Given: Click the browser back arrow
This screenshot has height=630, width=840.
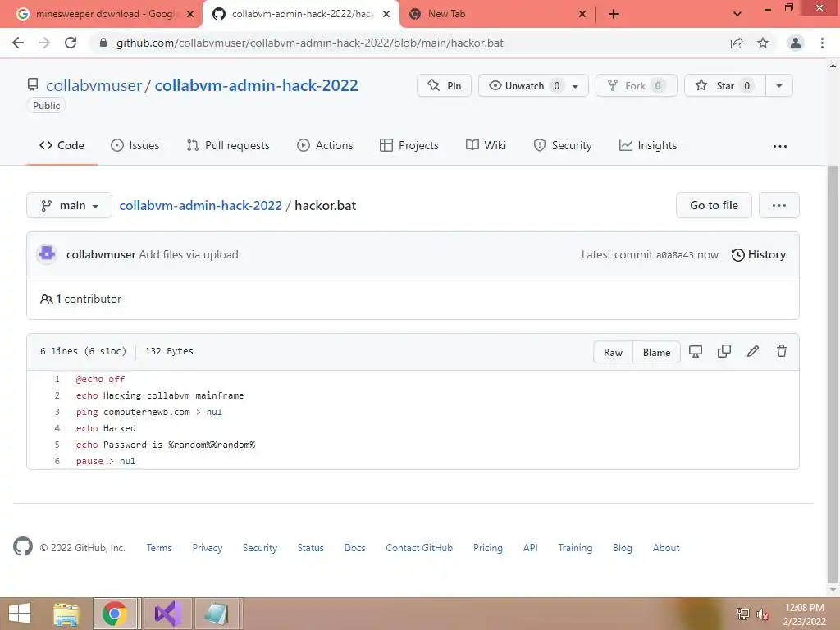Looking at the screenshot, I should tap(18, 43).
